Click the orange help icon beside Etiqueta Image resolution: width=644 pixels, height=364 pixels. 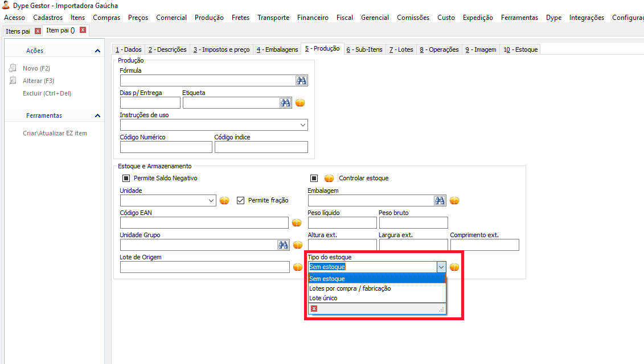click(x=300, y=102)
